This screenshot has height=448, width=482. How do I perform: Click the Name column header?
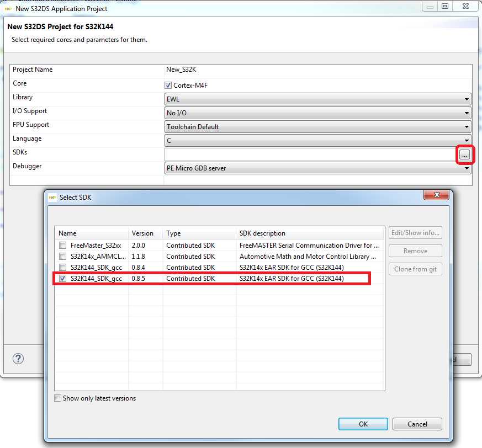(x=92, y=233)
